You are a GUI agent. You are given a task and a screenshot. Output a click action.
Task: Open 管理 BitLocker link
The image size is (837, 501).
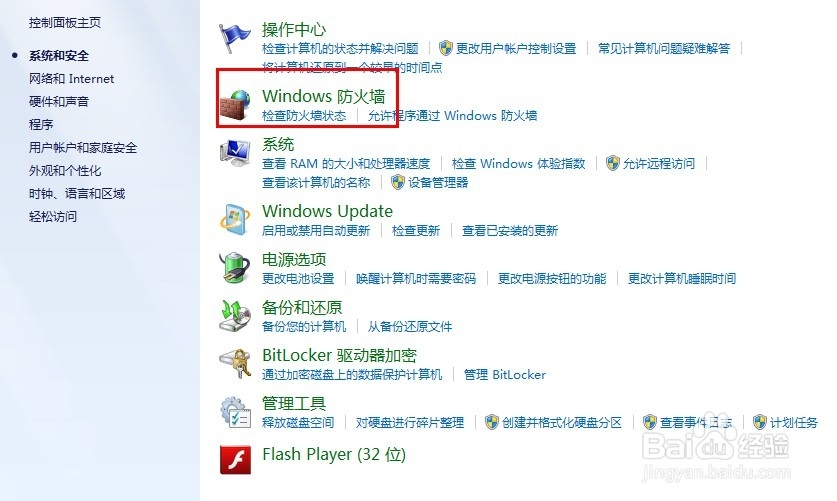[505, 375]
